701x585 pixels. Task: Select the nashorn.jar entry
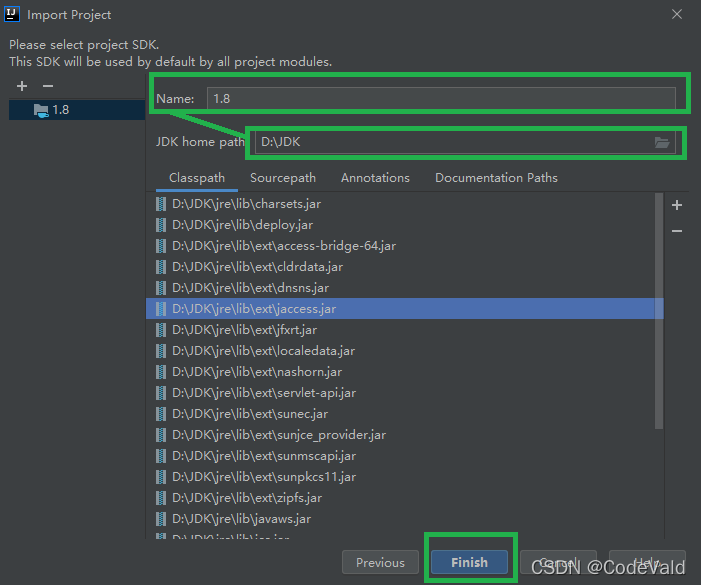[x=404, y=372]
